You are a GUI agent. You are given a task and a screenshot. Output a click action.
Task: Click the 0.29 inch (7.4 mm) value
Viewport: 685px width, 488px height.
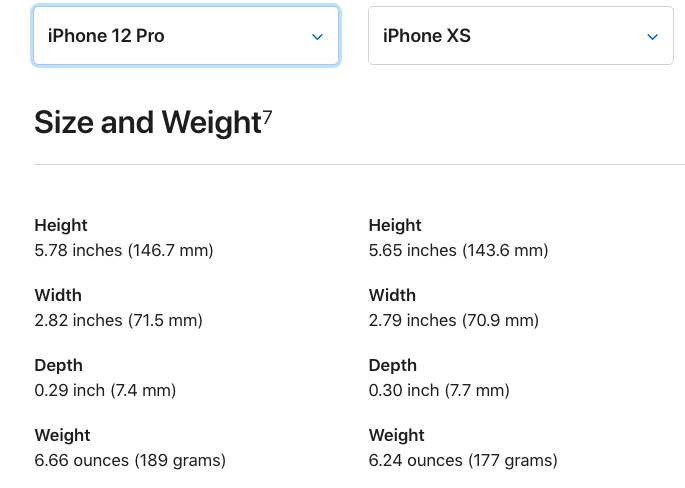[x=105, y=390]
